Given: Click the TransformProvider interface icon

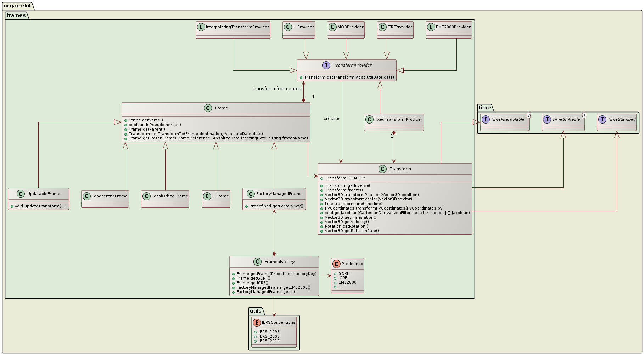Looking at the screenshot, I should [x=326, y=65].
